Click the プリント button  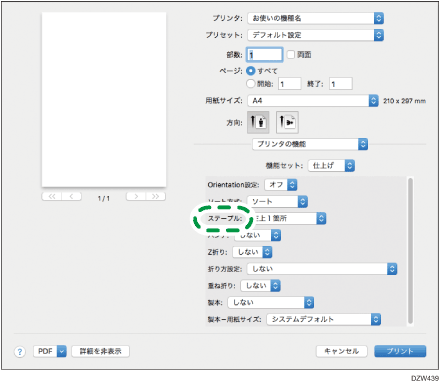[x=400, y=351]
